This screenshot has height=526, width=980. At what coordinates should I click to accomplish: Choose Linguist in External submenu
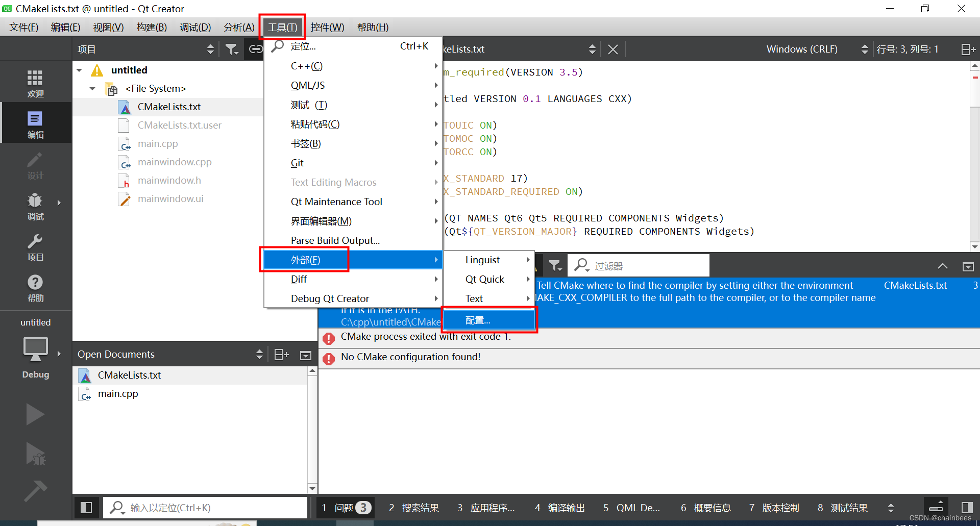tap(489, 260)
